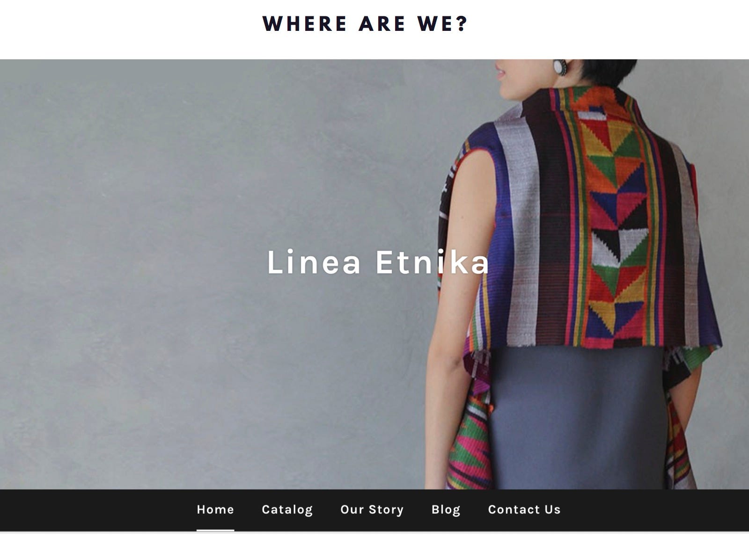Image resolution: width=749 pixels, height=560 pixels.
Task: Go to the Catalog page
Action: pos(287,509)
